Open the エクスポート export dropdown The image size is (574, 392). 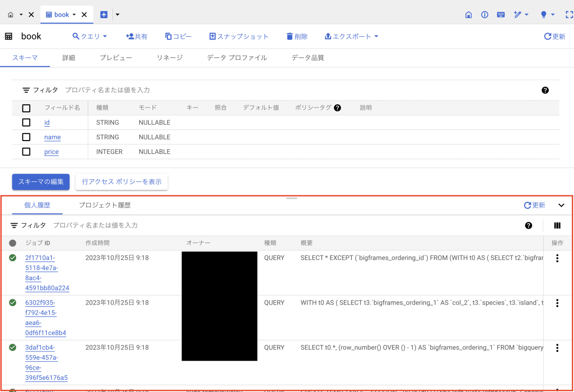point(351,36)
